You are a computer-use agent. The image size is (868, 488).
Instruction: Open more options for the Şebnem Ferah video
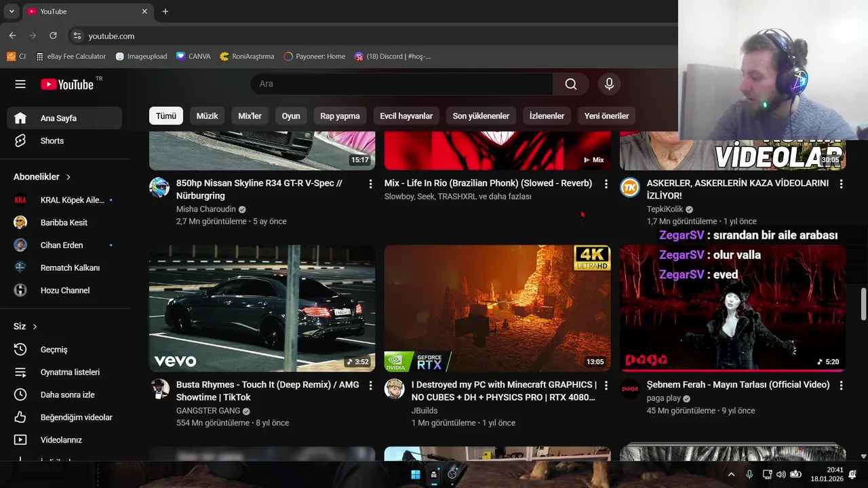[x=841, y=385]
